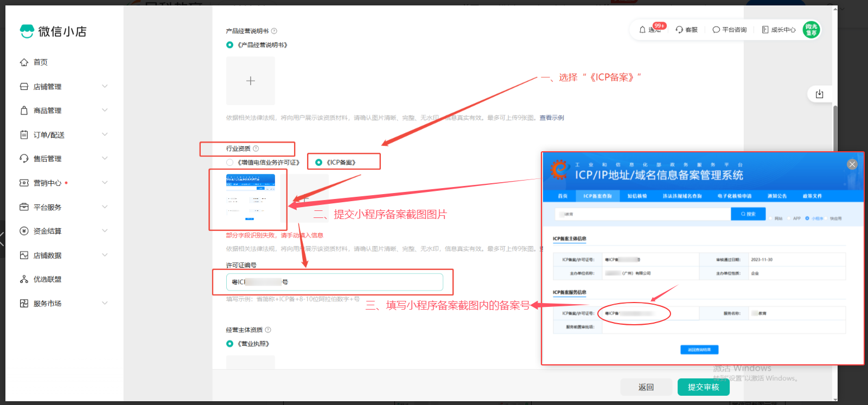Expand 服务市场 sidebar chevron
This screenshot has width=868, height=405.
tap(105, 303)
